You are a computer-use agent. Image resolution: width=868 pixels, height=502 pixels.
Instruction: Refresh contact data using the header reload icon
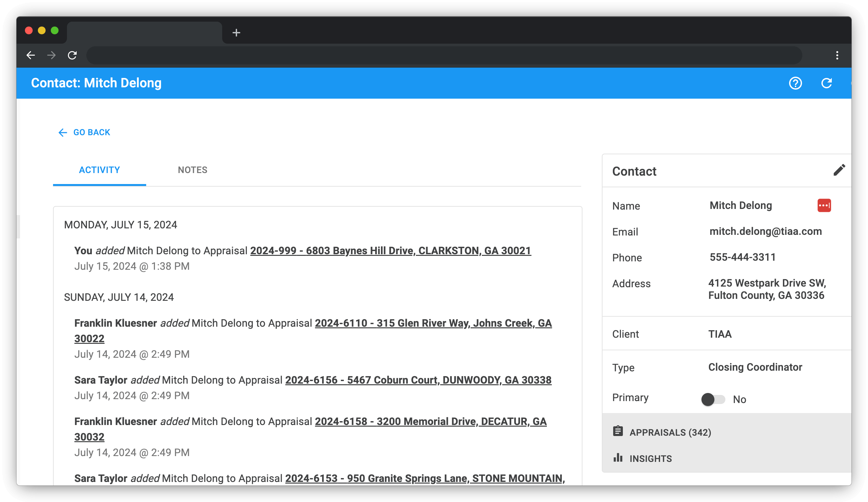(x=827, y=83)
